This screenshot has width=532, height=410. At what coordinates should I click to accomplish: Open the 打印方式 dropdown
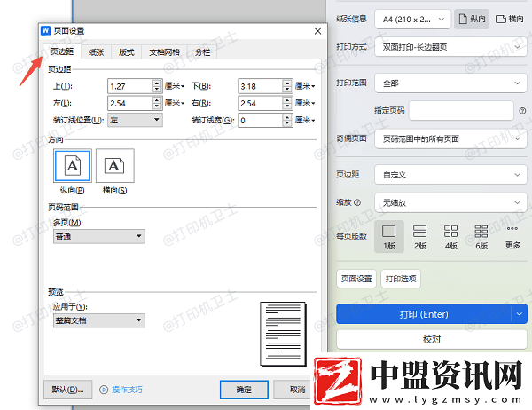coord(451,47)
